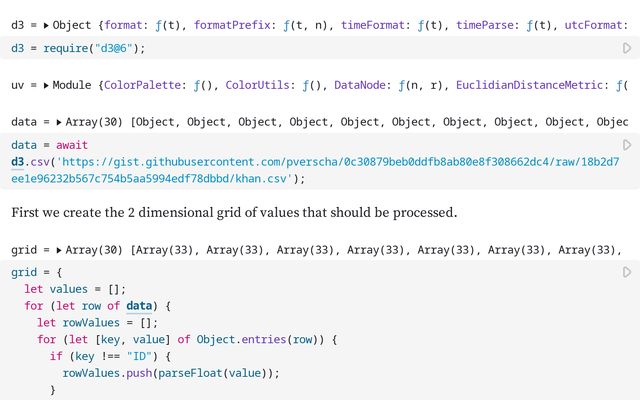Click inside the require("d3@6") code line
Screen dimensions: 640x400
[x=78, y=48]
